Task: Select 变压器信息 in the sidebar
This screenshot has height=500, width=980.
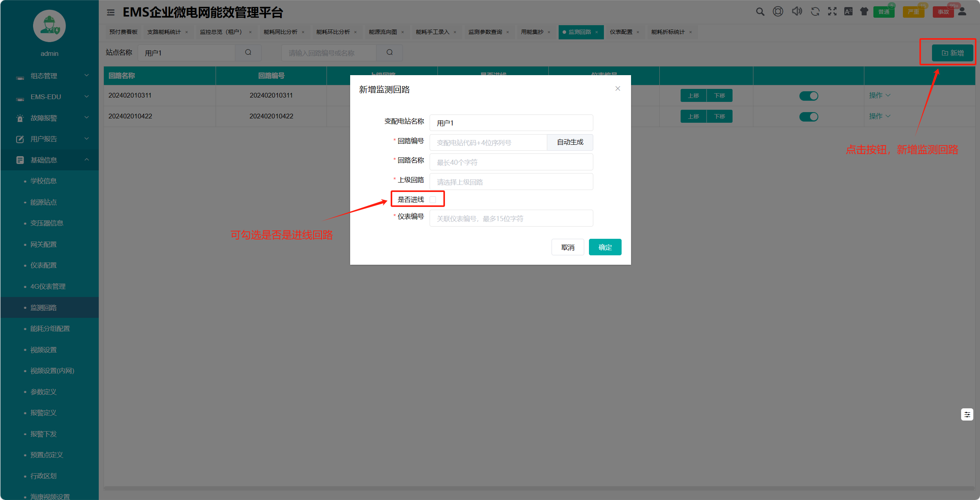Action: tap(47, 223)
